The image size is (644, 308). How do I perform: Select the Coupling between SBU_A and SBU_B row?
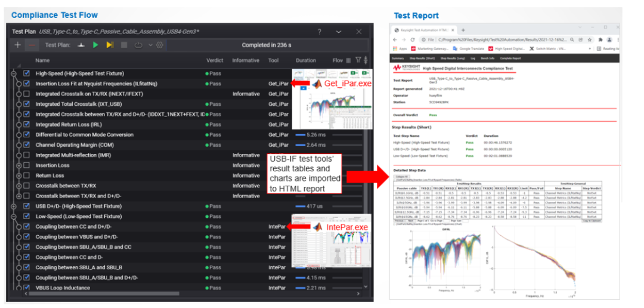coord(187,267)
